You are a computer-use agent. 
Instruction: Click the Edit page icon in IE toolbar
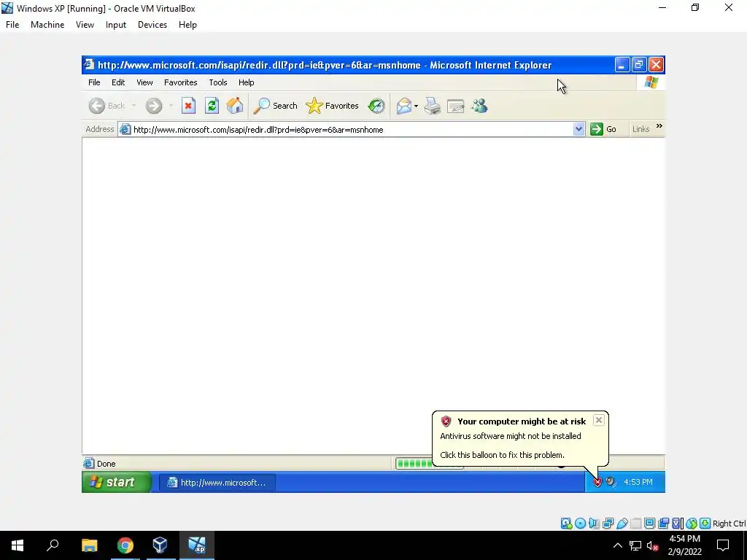(x=455, y=106)
